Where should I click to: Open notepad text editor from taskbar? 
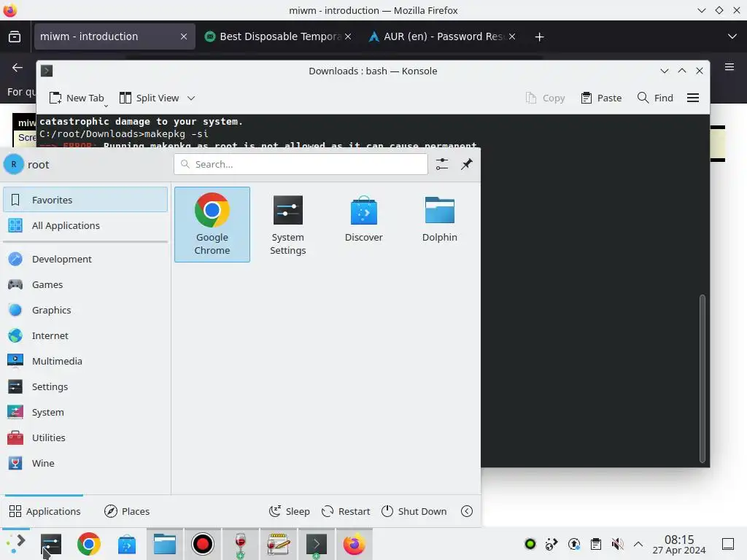(278, 544)
